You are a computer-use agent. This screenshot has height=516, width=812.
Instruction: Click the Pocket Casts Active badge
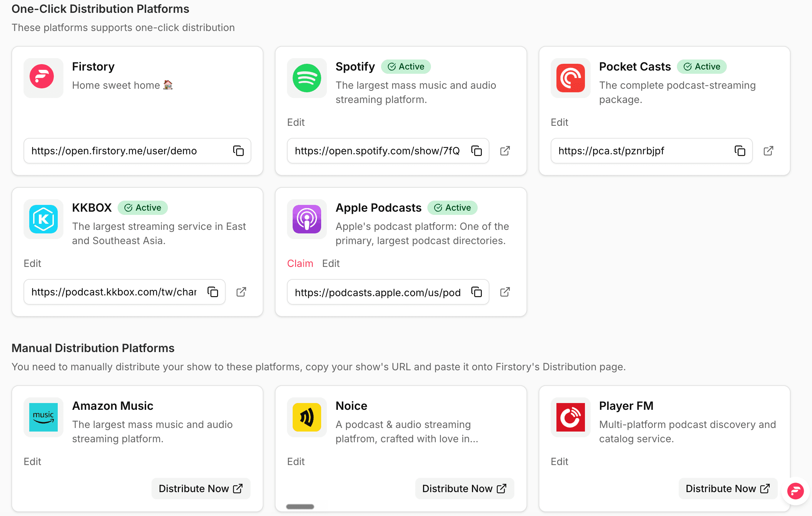pos(702,67)
